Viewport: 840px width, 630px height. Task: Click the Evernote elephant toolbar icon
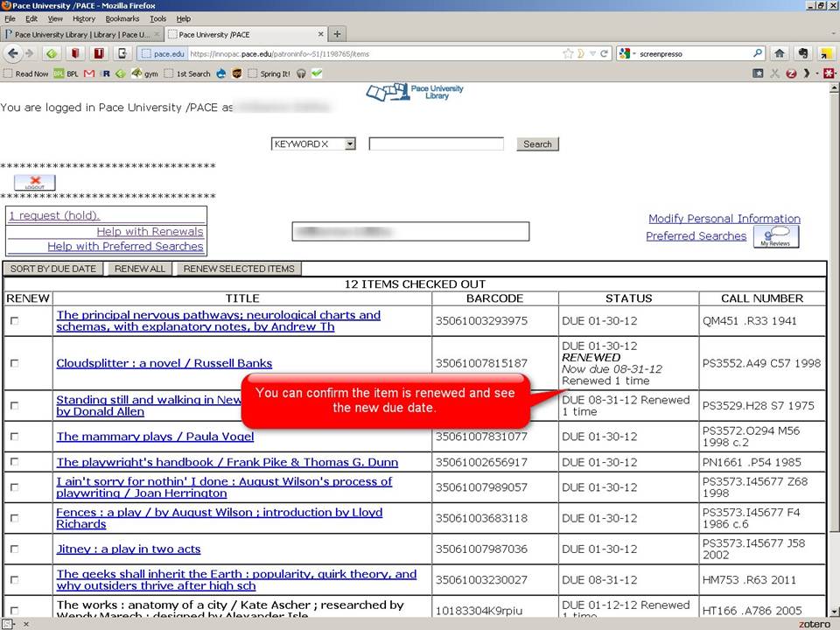pos(802,53)
